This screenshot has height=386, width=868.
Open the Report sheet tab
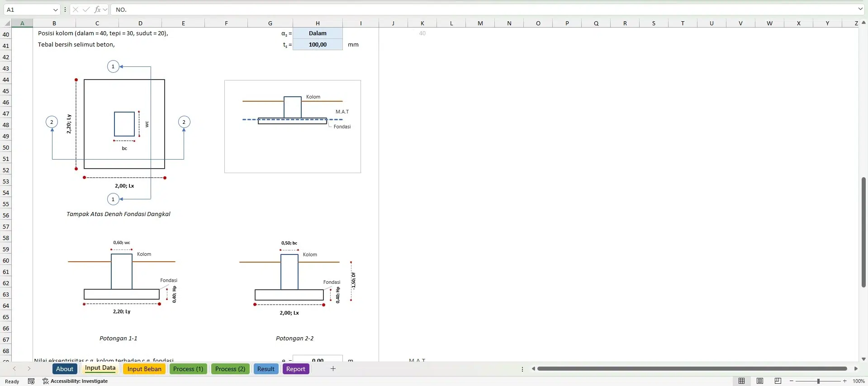tap(296, 369)
